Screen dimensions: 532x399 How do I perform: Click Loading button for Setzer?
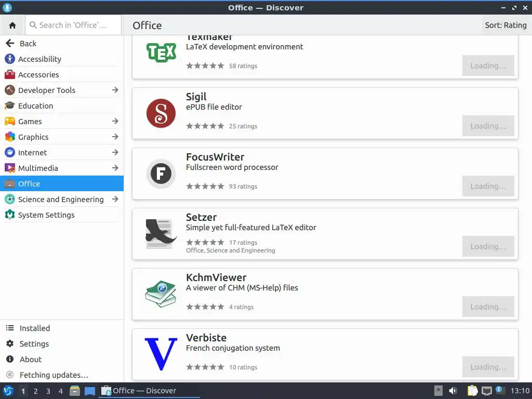pos(488,246)
